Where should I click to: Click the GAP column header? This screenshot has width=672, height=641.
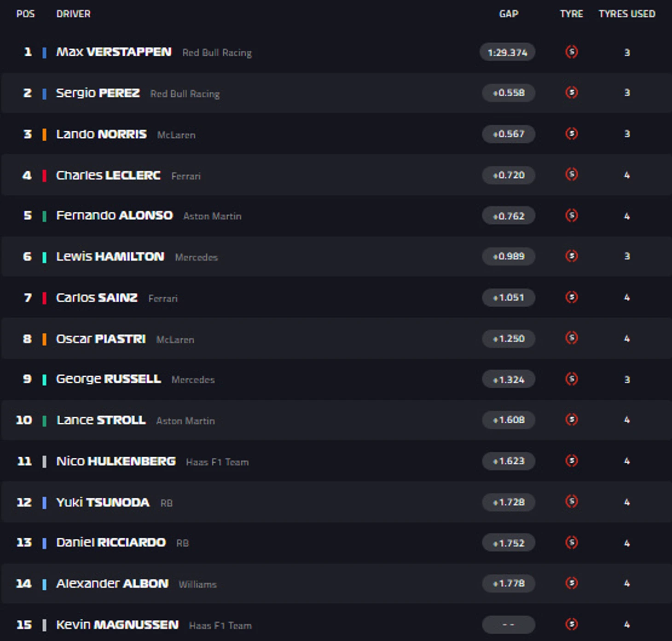(509, 14)
